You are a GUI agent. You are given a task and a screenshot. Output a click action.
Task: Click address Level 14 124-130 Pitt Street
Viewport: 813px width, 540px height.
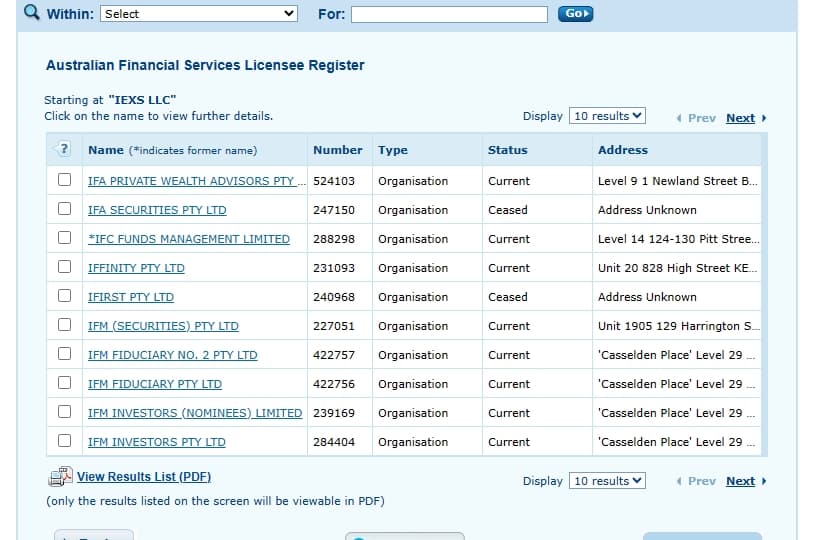(x=678, y=239)
